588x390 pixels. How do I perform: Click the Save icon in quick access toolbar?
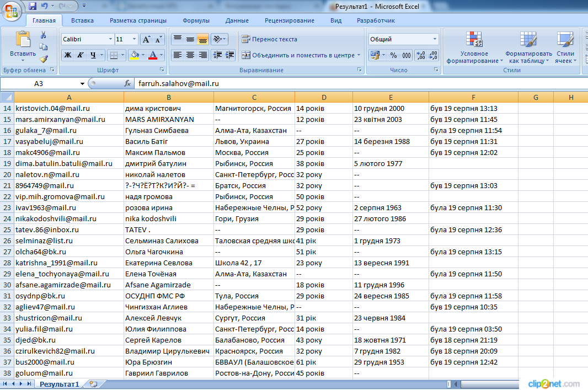[33, 7]
